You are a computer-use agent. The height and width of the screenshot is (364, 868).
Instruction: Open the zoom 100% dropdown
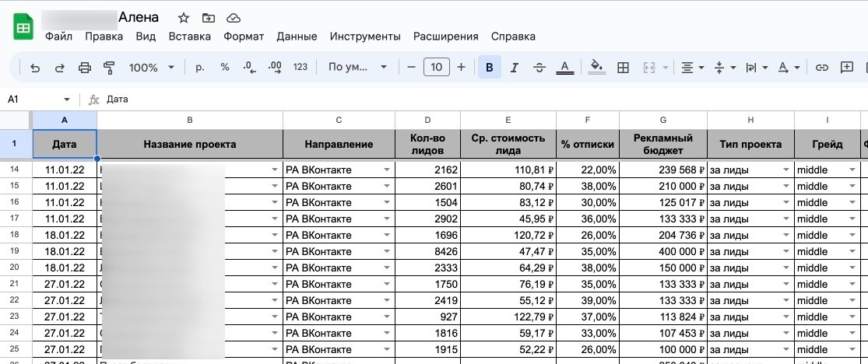pos(152,68)
